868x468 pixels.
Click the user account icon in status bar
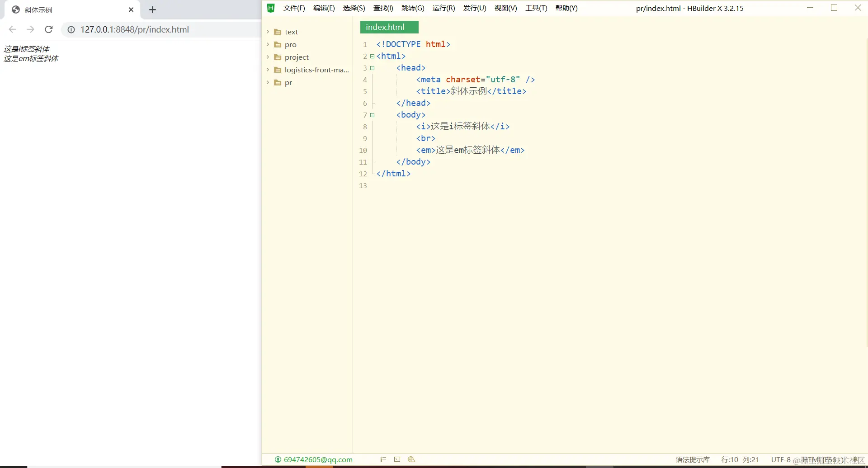pos(278,459)
